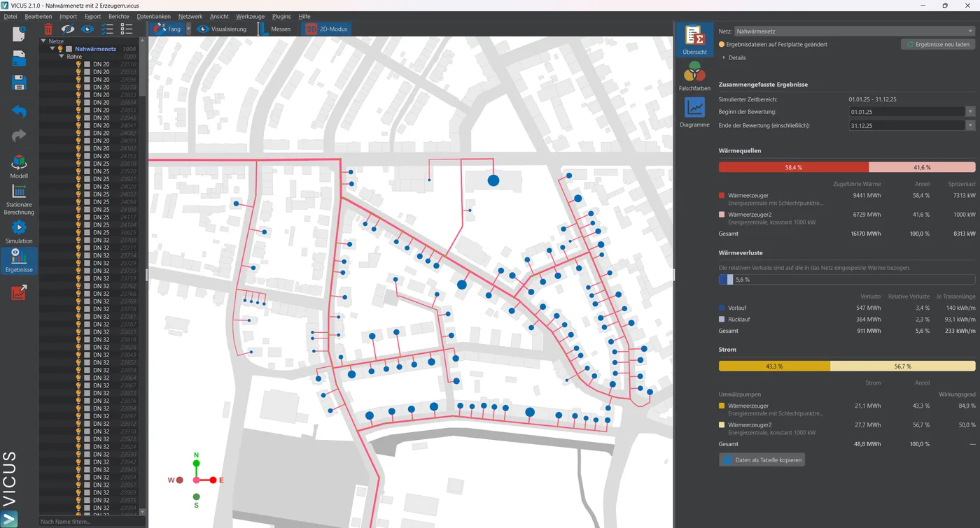This screenshot has height=528, width=980.
Task: Open the Diagramme results view
Action: point(694,113)
